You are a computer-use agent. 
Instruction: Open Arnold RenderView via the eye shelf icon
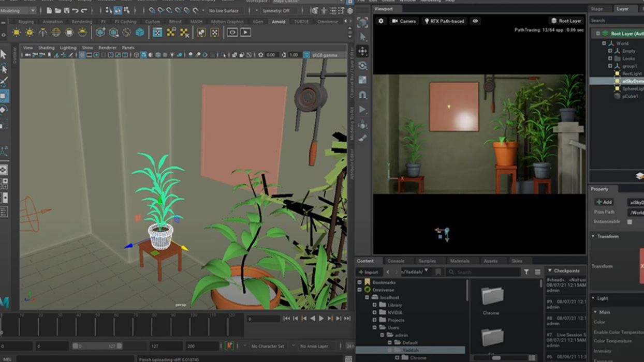tap(232, 32)
